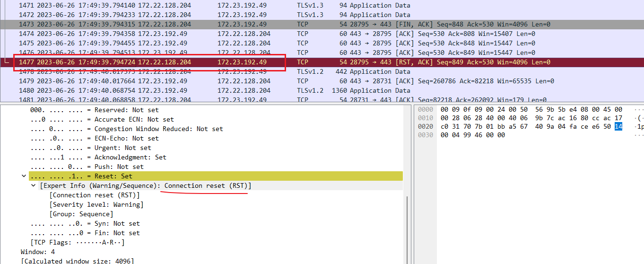Select the [Group: Sequence] line
The height and width of the screenshot is (264, 644).
[81, 214]
